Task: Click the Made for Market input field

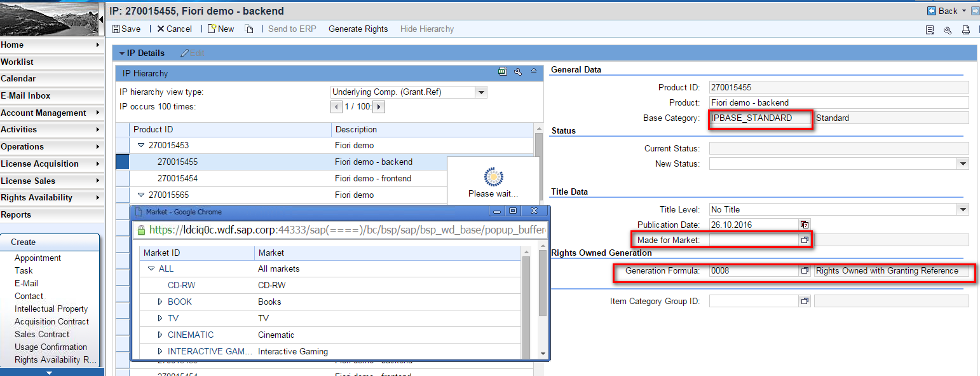Action: pyautogui.click(x=754, y=240)
